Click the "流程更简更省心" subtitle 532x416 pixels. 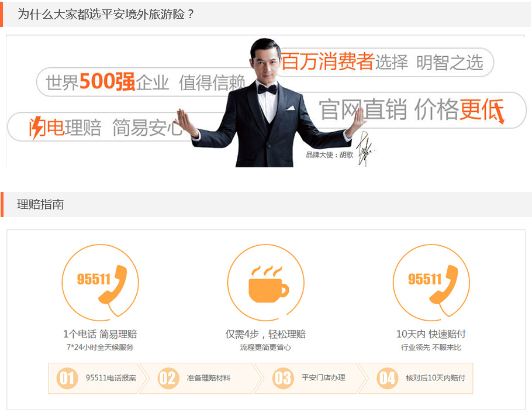click(x=265, y=348)
